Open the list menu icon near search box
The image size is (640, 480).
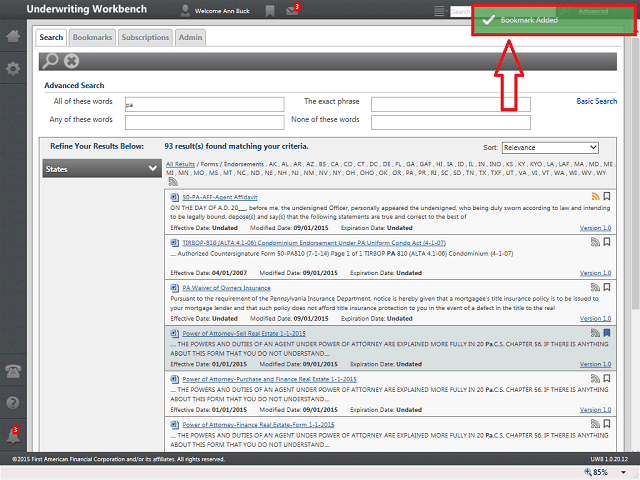[439, 11]
